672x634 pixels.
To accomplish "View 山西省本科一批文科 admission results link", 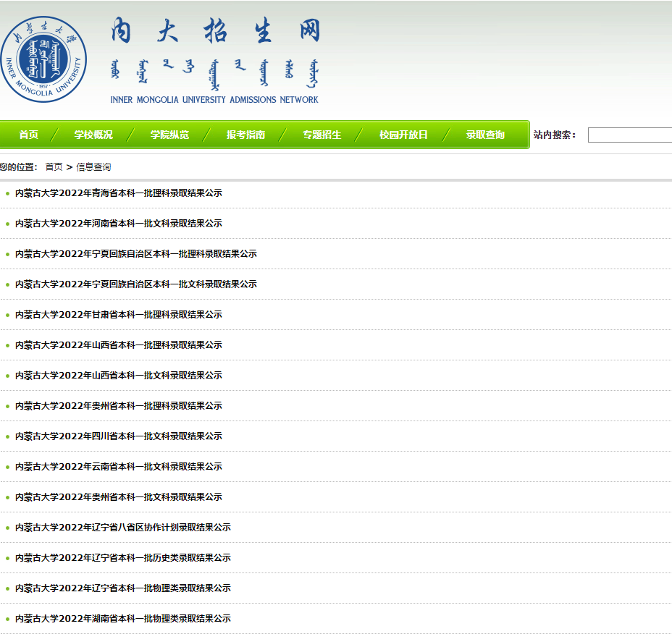I will click(x=119, y=376).
